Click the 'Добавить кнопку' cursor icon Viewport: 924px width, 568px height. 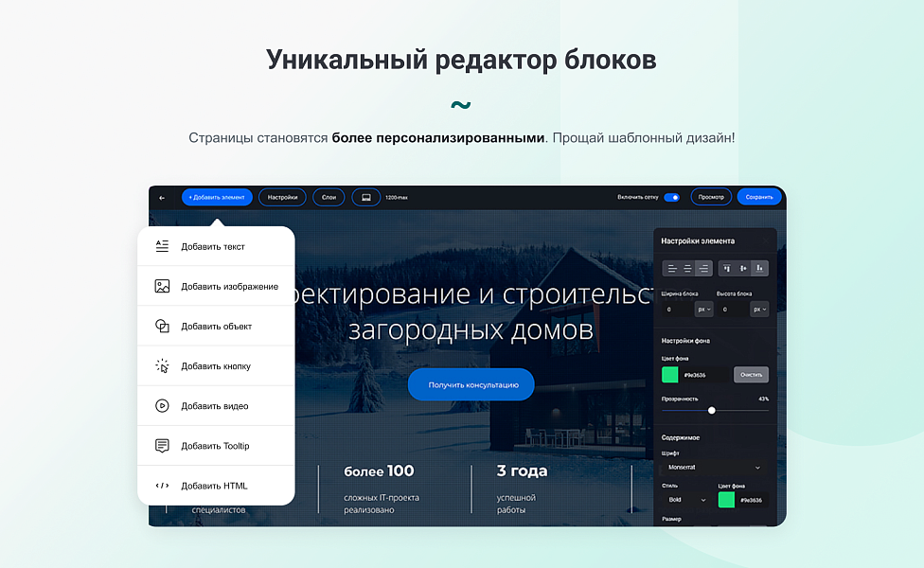[x=163, y=364]
